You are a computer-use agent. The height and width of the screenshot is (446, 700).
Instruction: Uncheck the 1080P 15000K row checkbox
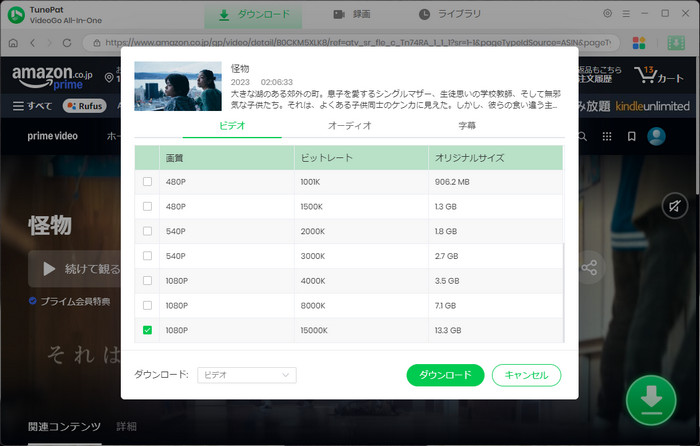coord(147,330)
